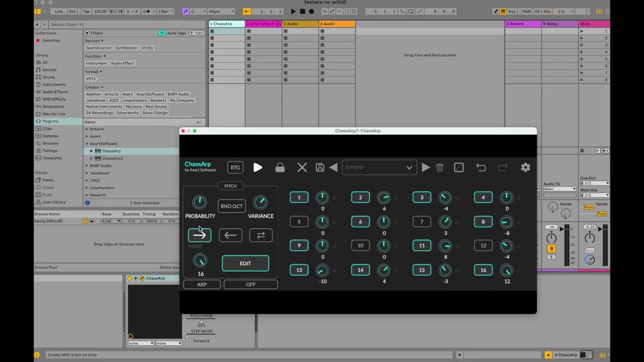Image resolution: width=644 pixels, height=362 pixels.
Task: Toggle ChaosArp sequencer step 16
Action: click(x=483, y=270)
